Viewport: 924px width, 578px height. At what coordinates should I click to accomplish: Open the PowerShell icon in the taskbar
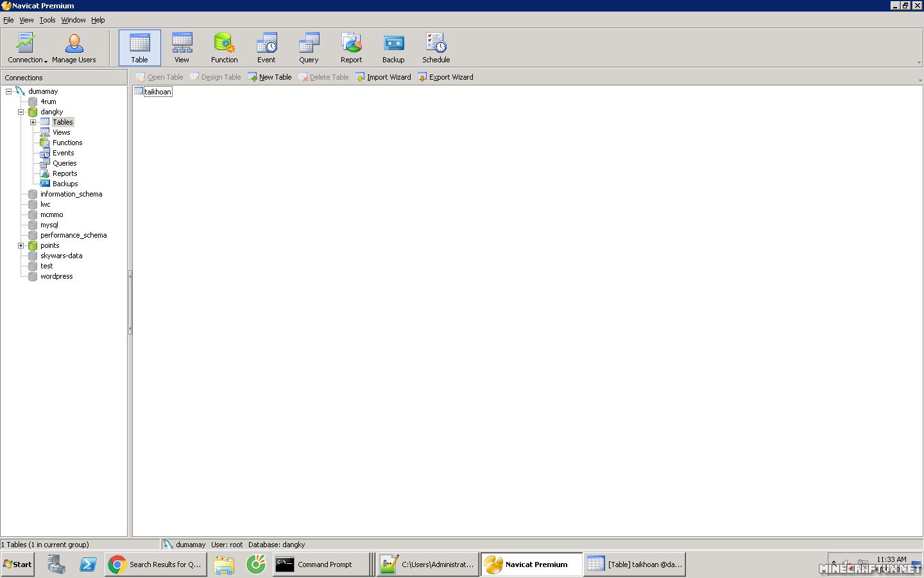(88, 565)
